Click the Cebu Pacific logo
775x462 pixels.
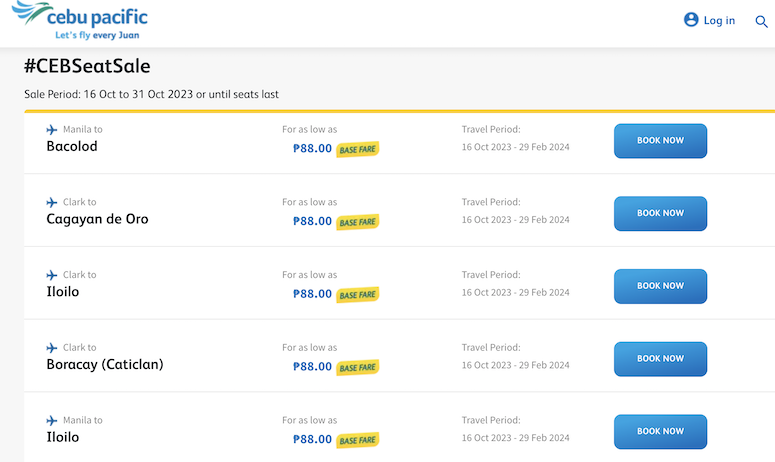(x=80, y=21)
